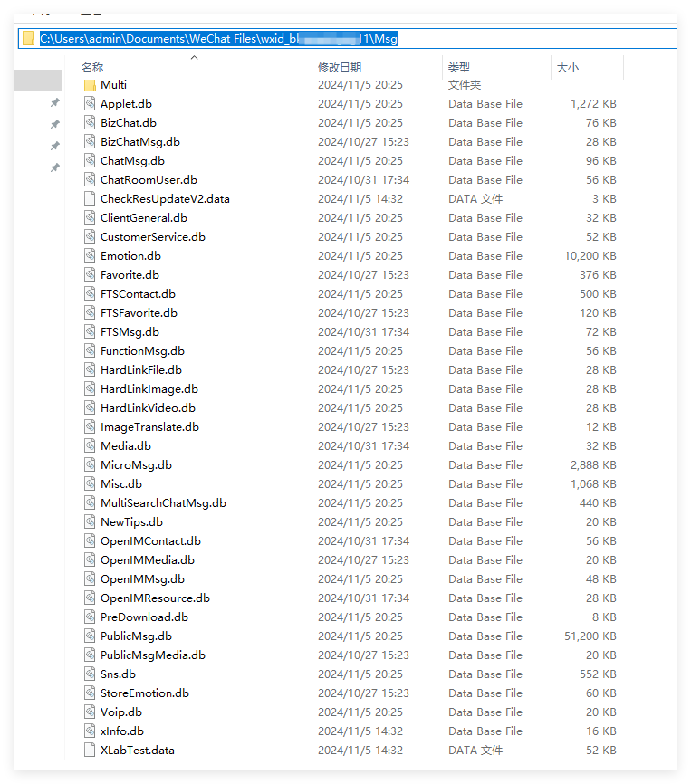691x784 pixels.
Task: Click the Media.db file icon
Action: (x=90, y=446)
